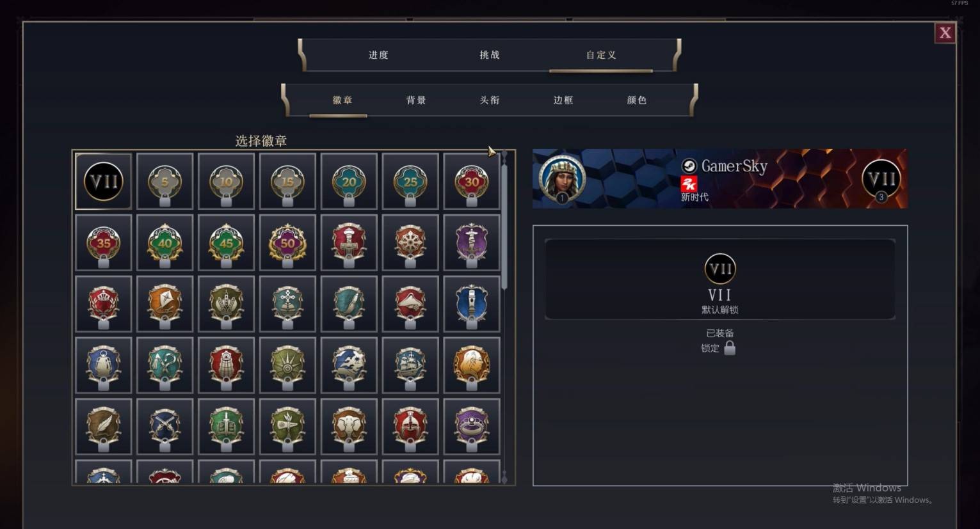The image size is (980, 529).
Task: Click the leader portrait on banner
Action: coord(562,178)
